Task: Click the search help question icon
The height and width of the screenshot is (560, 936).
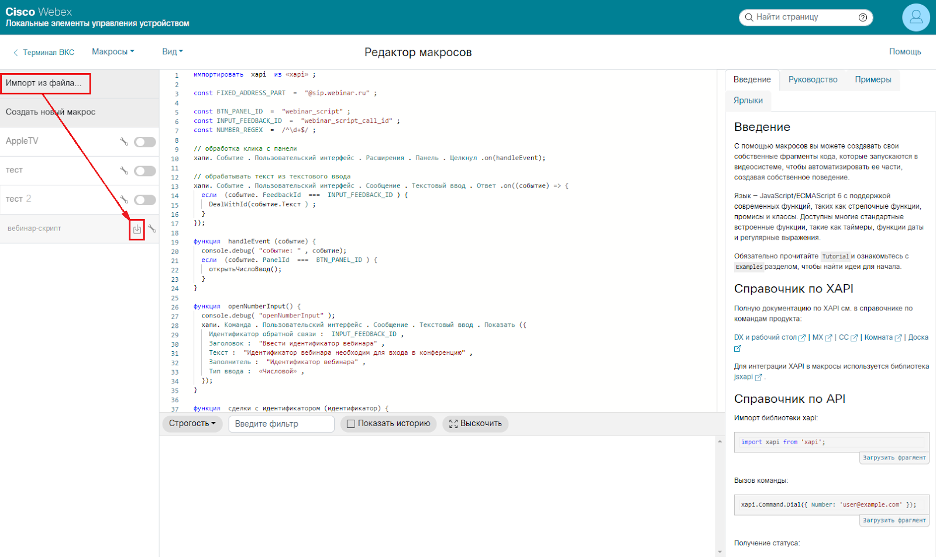Action: 863,18
